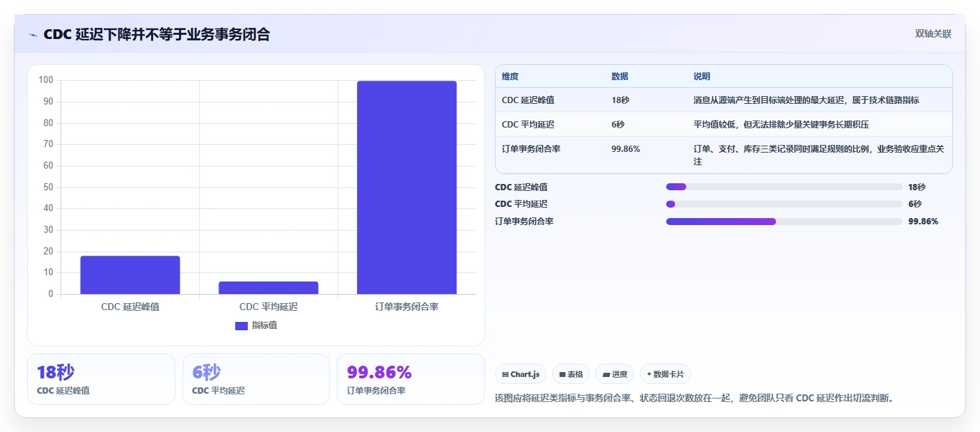Click the 维度 column header

510,77
